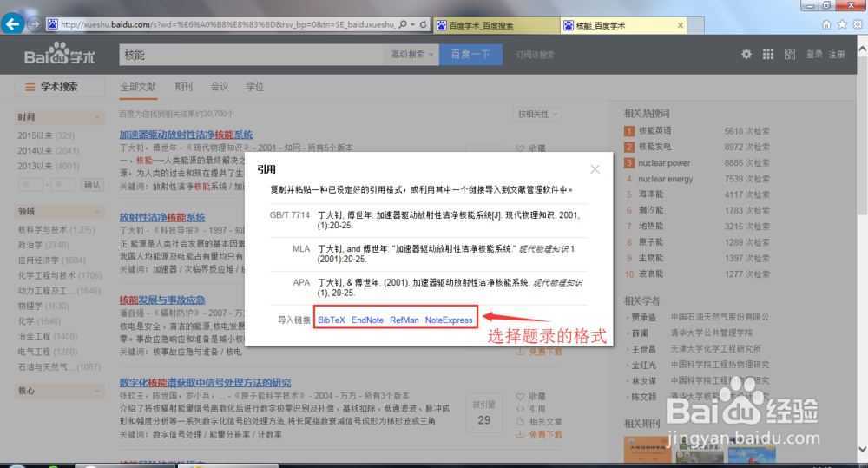Open browser tools gear icon
Viewport: 868px width, 468px height.
tap(858, 24)
